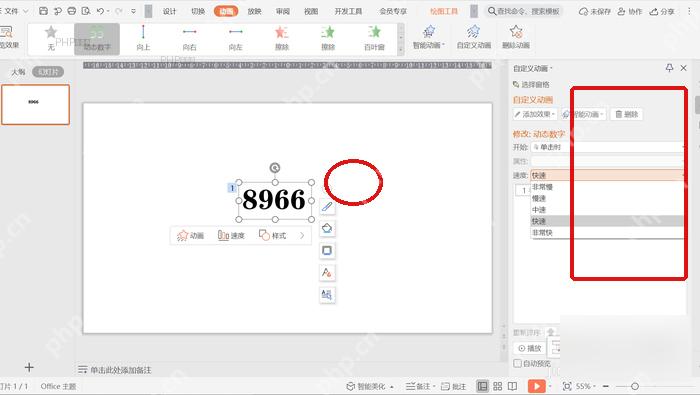Open the 绘图工具 ribbon tab
The height and width of the screenshot is (395, 700).
tap(444, 12)
